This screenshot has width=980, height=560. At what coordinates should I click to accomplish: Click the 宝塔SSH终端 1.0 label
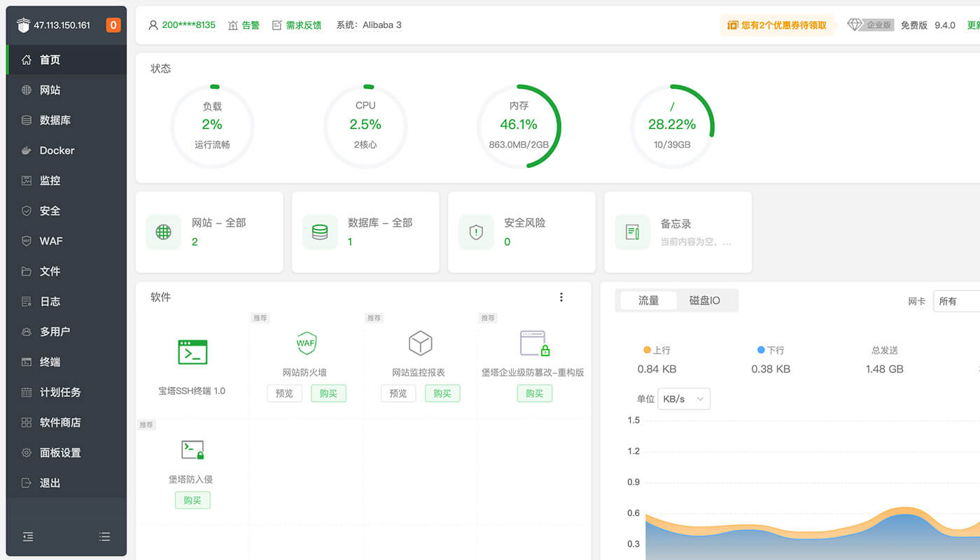(x=192, y=391)
